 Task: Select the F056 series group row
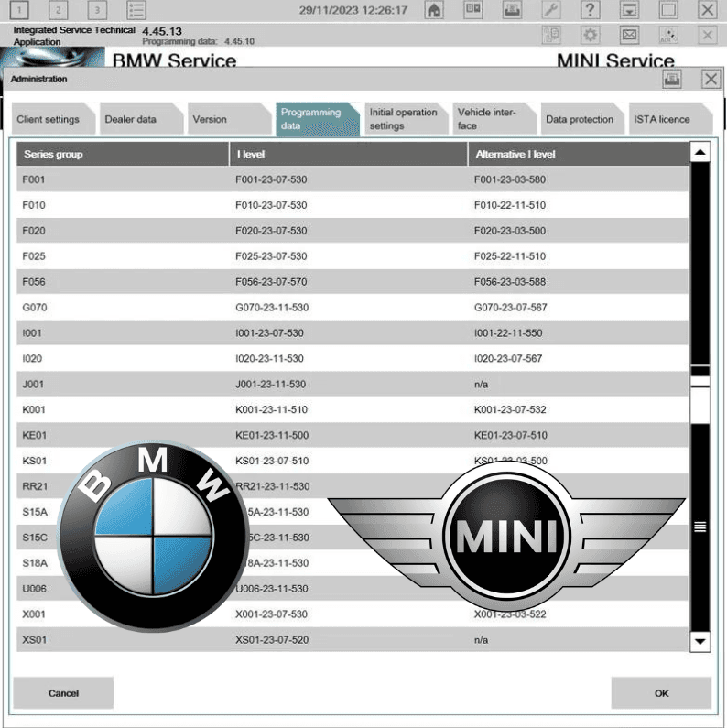coord(353,282)
